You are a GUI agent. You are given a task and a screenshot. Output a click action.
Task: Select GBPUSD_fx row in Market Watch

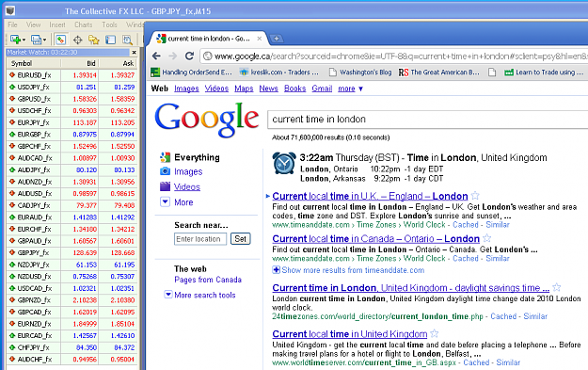(x=72, y=99)
